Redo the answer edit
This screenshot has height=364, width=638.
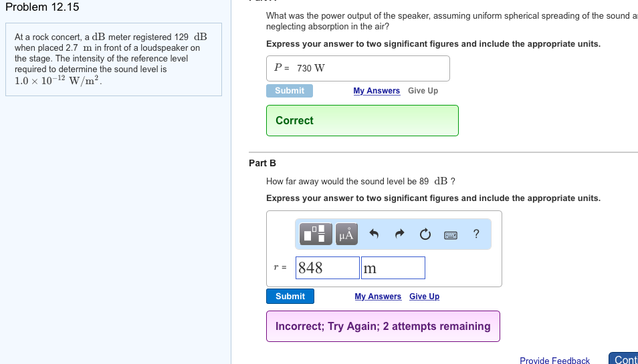tap(400, 234)
